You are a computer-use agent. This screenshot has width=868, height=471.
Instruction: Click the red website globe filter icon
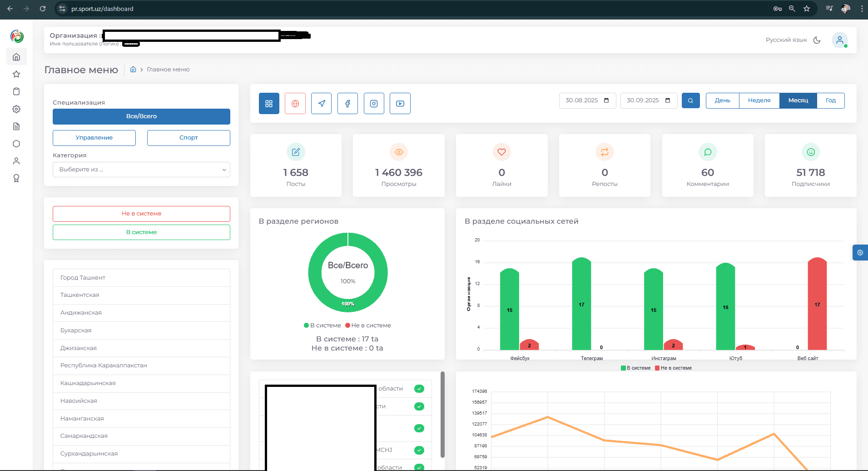(x=295, y=103)
